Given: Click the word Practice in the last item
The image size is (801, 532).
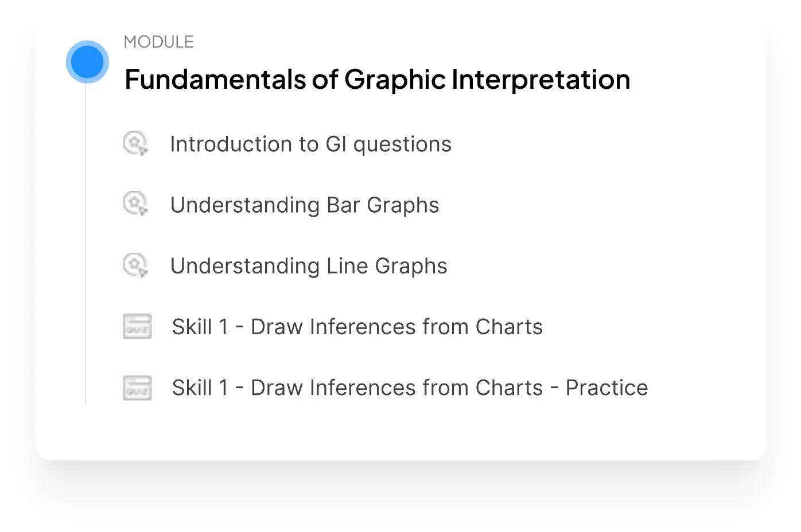Looking at the screenshot, I should click(x=607, y=388).
